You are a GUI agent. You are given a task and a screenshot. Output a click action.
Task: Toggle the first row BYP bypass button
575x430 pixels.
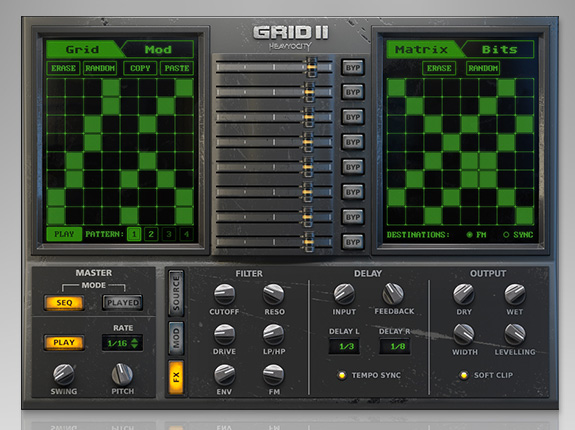(x=353, y=67)
